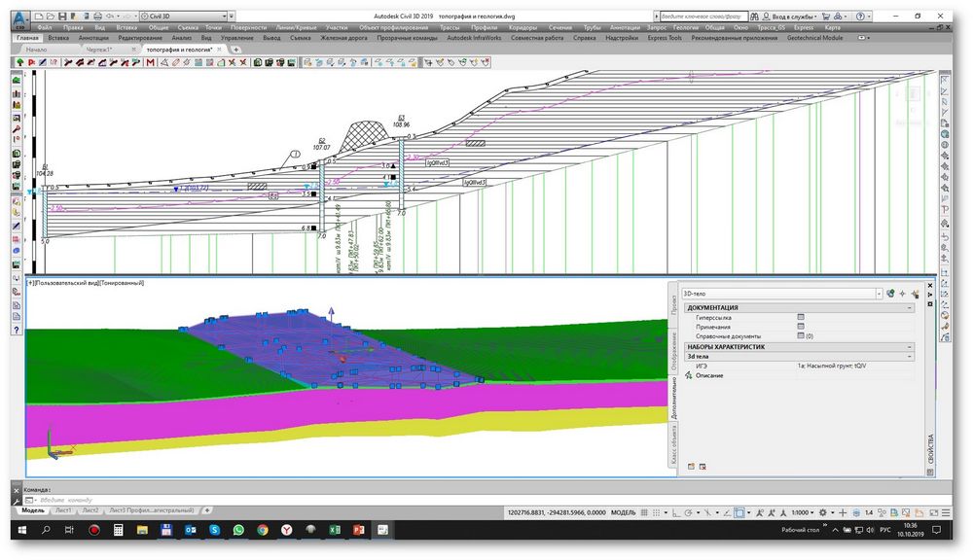Collapse the ДОКУМЕНТАЦИЯ section
This screenshot has height=560, width=973.
click(910, 307)
